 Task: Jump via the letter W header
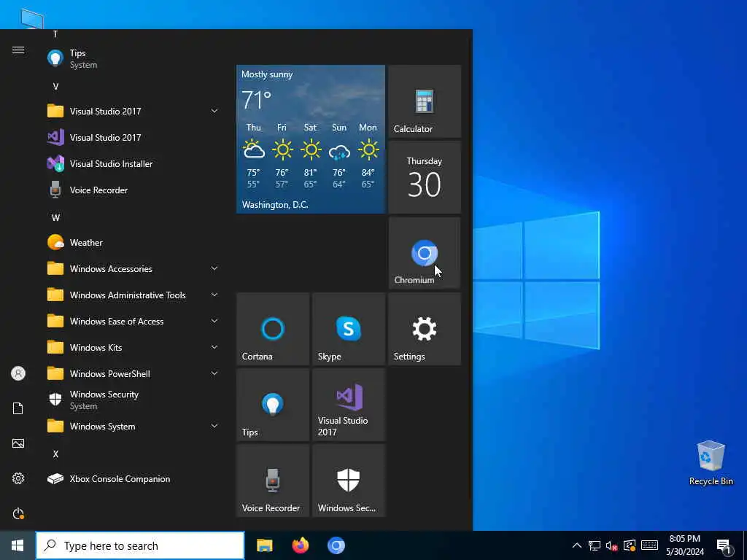(55, 217)
